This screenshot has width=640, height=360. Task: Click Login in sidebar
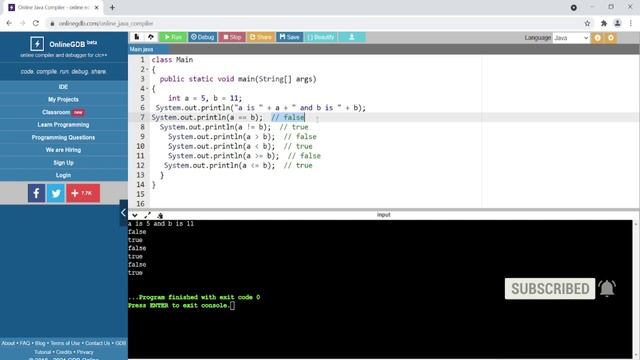[63, 176]
